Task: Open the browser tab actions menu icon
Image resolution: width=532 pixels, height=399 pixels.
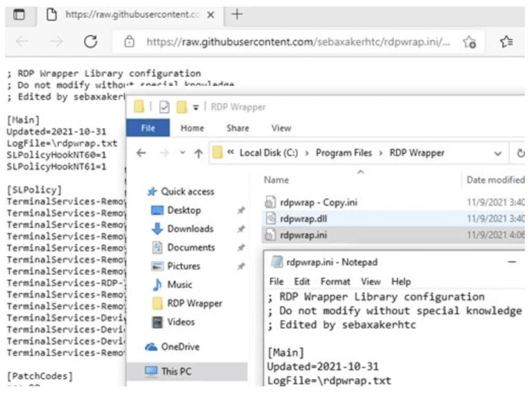Action: pos(19,15)
